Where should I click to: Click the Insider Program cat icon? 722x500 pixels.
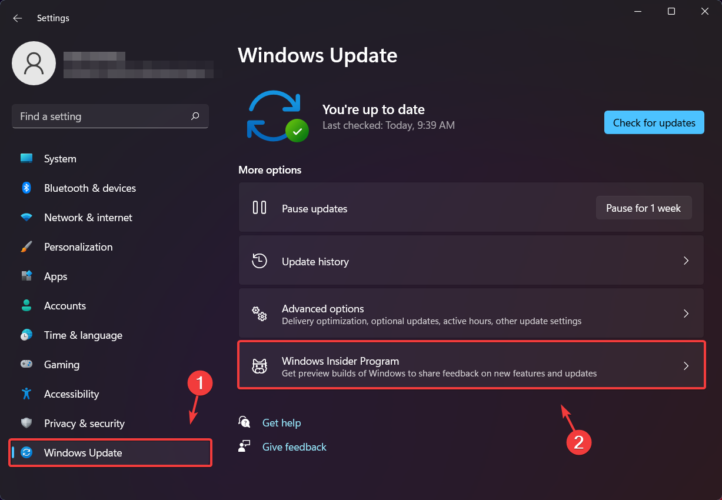point(259,366)
